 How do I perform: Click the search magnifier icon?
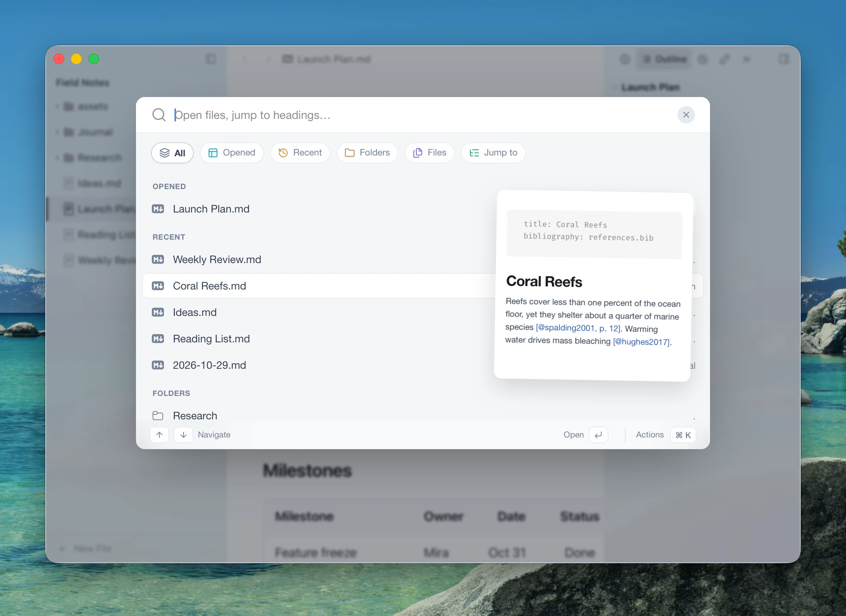[x=159, y=115]
